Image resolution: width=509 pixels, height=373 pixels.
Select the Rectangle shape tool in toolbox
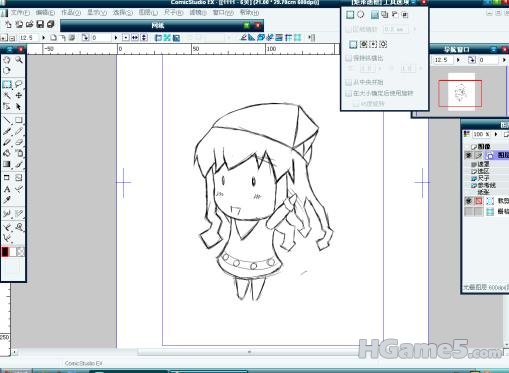point(19,120)
